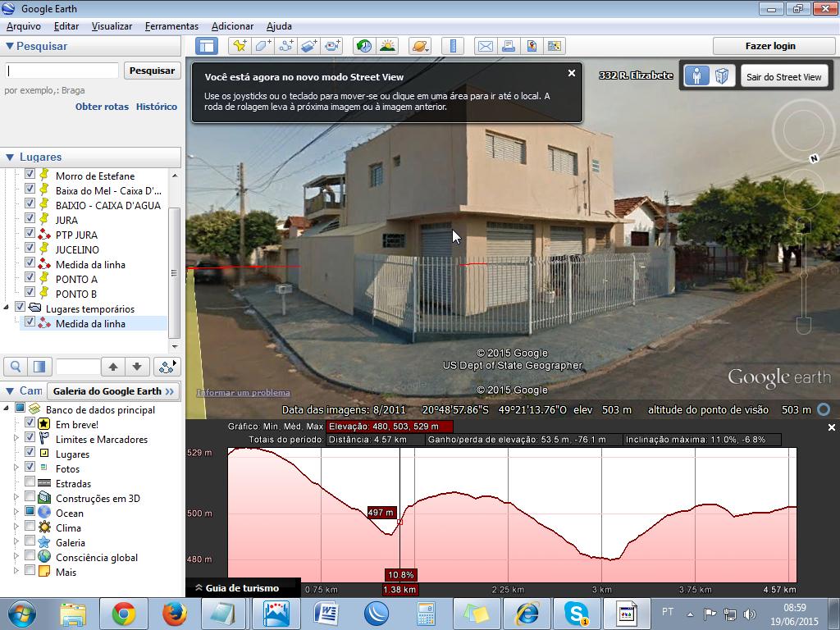Viewport: 840px width, 630px height.
Task: Collapse Banco de dados principal
Action: 7,409
